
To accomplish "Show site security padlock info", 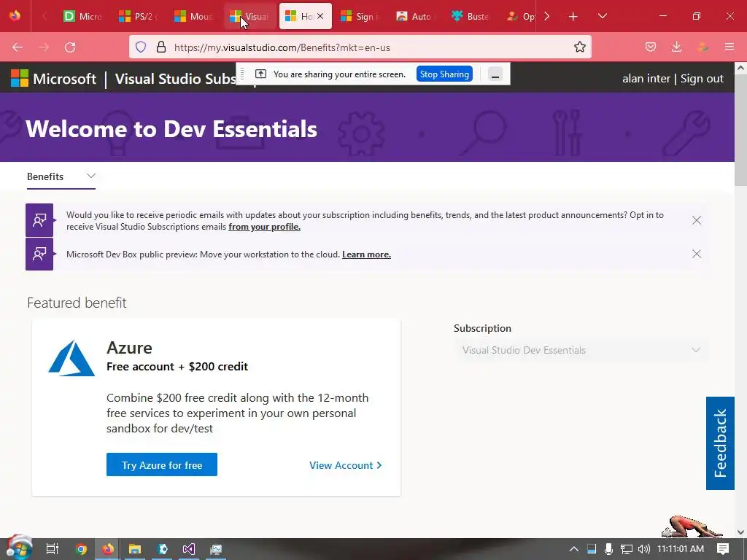I will pyautogui.click(x=161, y=47).
